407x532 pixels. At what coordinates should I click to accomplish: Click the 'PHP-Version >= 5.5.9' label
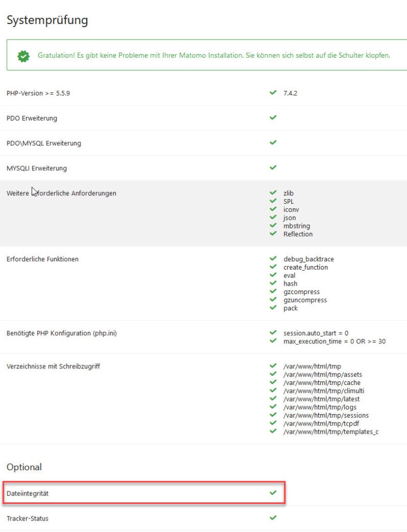tap(38, 94)
